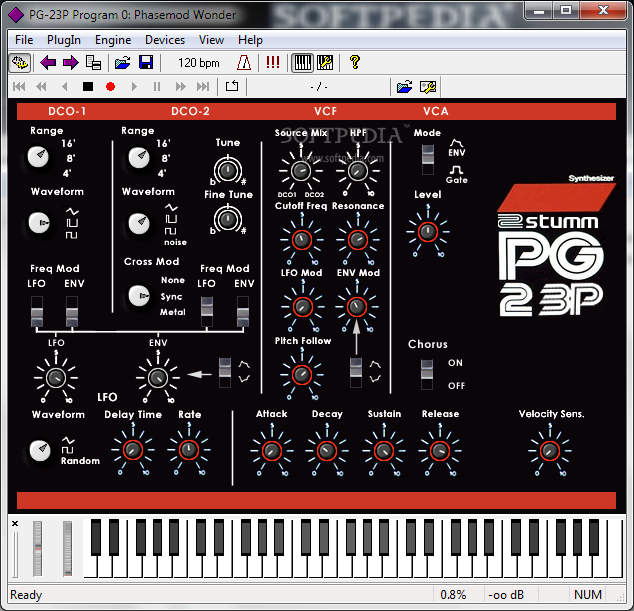Toggle the VCF ENV Mod polarity switch
Screen dimensions: 634x611
(x=356, y=372)
